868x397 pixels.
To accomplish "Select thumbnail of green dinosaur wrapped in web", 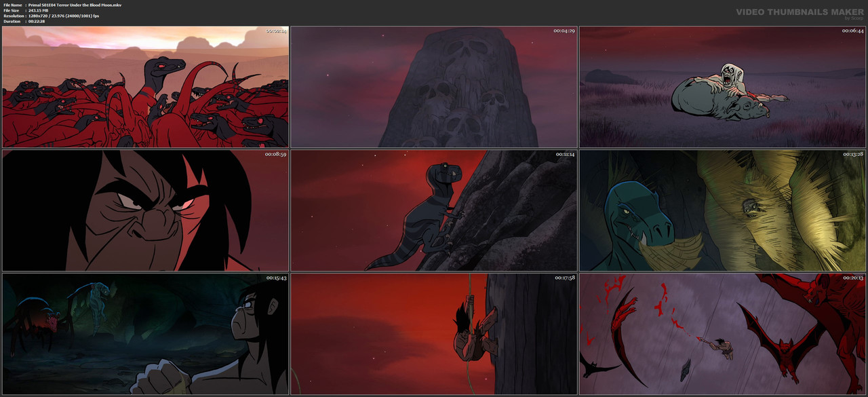I will coord(722,210).
